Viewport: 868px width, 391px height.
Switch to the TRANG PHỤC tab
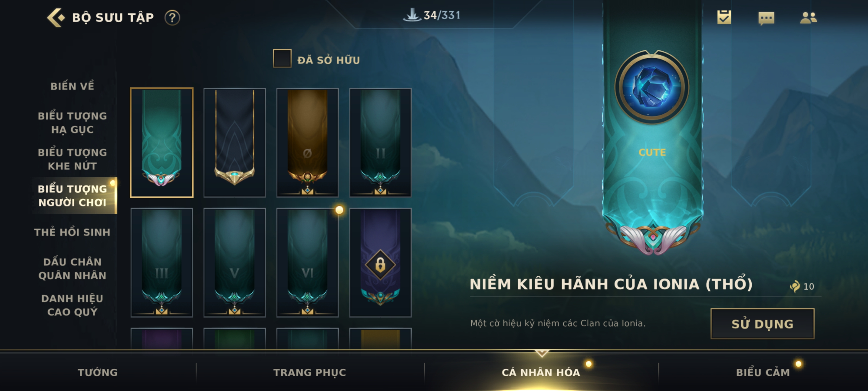pos(310,373)
